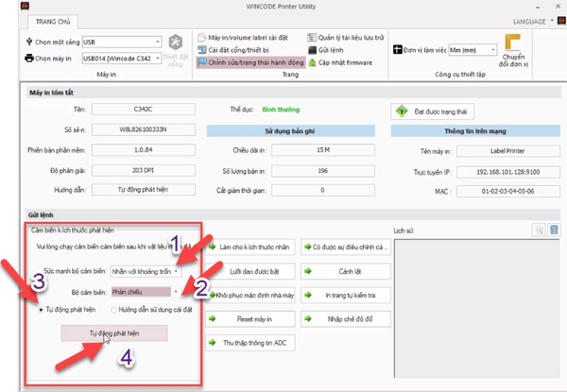Click Chuyển đổi đơn vị ruler icon
Image resolution: width=567 pixels, height=392 pixels.
tap(514, 43)
